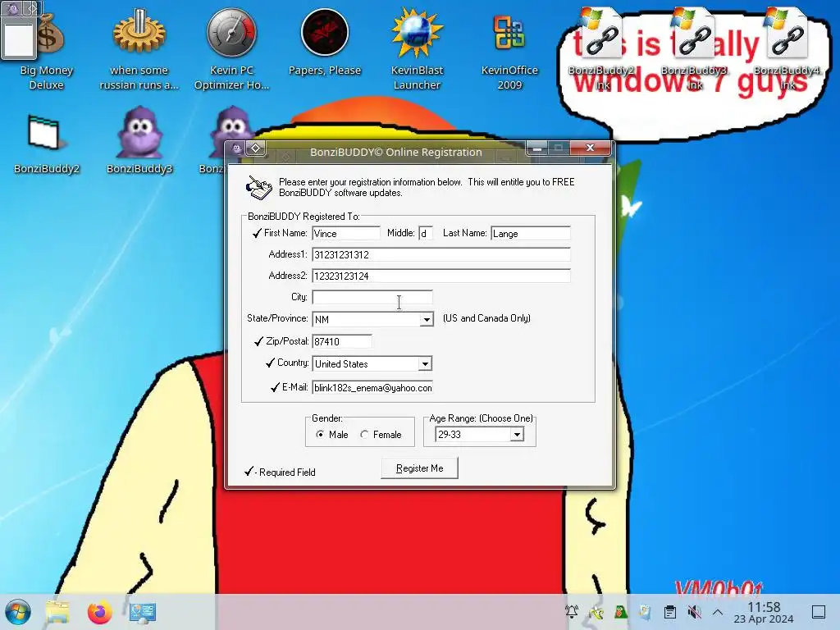
Task: Click the Address2 input field
Action: (x=441, y=276)
